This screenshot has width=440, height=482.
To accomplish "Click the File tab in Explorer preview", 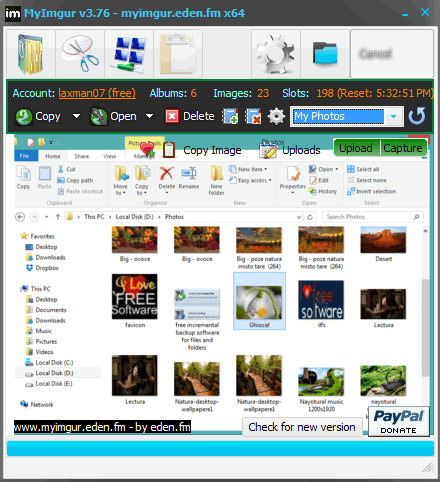I will click(25, 156).
